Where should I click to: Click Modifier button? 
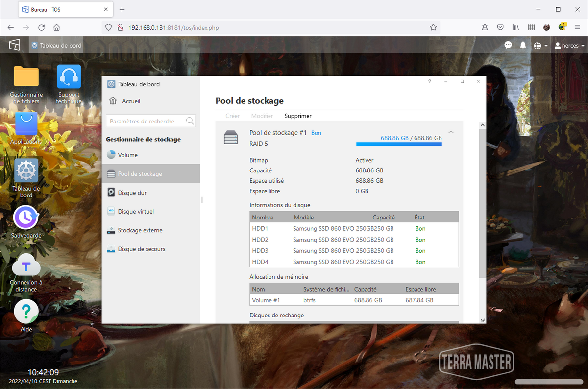tap(262, 116)
